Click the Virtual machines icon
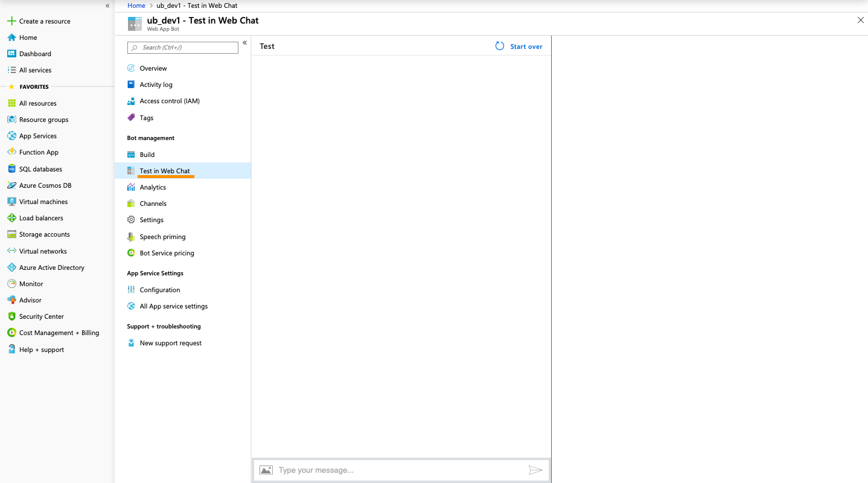This screenshot has width=868, height=483. tap(11, 202)
